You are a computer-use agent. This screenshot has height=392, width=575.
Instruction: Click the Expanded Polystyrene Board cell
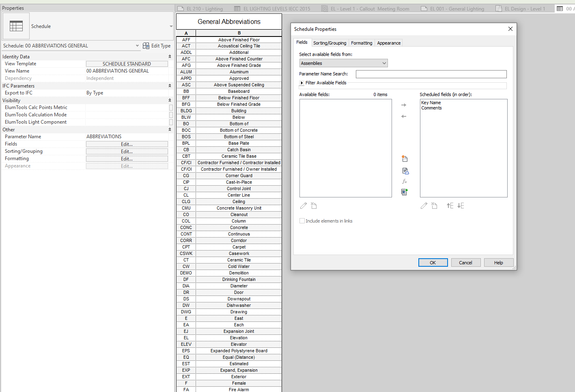(x=239, y=351)
